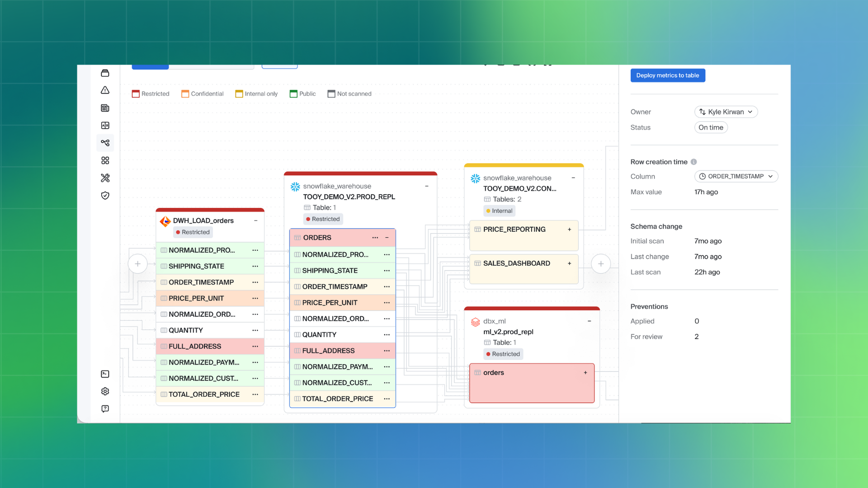The width and height of the screenshot is (868, 488).
Task: Click the plus circle right of SALES_DASHBOARD
Action: pos(600,264)
